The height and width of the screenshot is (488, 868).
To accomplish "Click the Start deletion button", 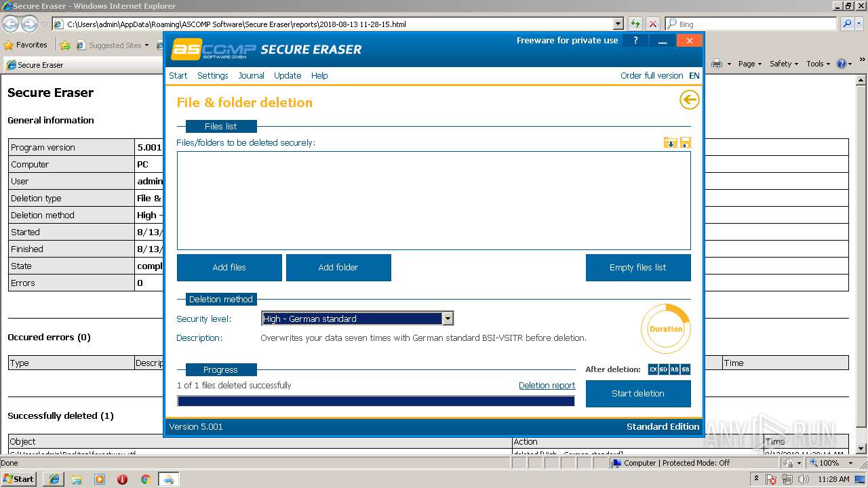I will coord(638,394).
